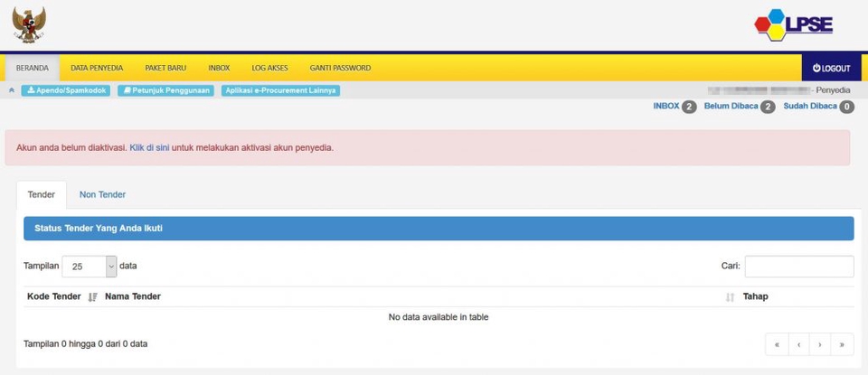
Task: Go to next page of table
Action: pyautogui.click(x=820, y=344)
